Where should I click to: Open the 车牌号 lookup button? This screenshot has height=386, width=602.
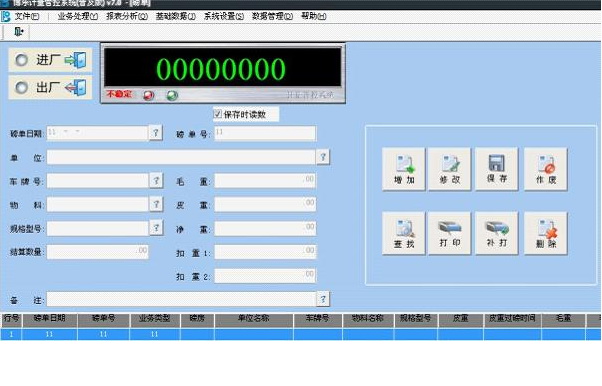(156, 181)
